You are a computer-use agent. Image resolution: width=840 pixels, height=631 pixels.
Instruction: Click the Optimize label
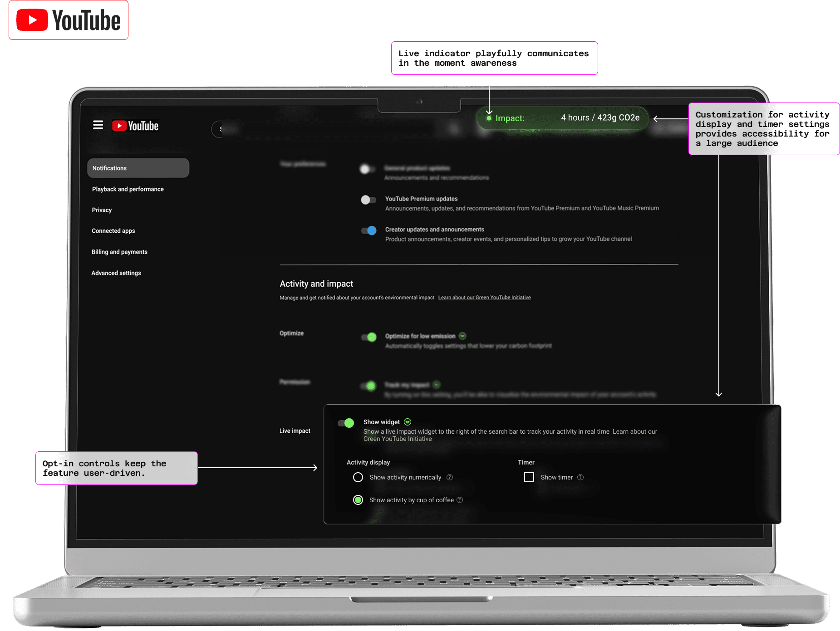pyautogui.click(x=291, y=333)
